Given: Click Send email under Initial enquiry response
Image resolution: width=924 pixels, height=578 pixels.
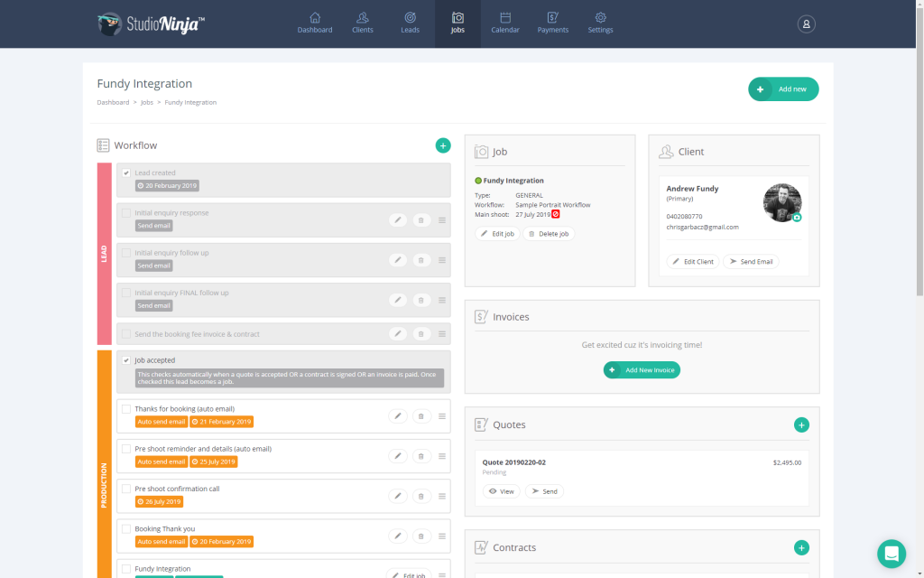Looking at the screenshot, I should tap(153, 226).
